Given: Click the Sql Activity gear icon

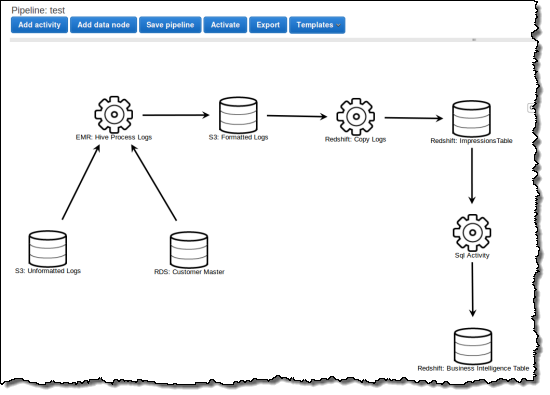Looking at the screenshot, I should (472, 233).
